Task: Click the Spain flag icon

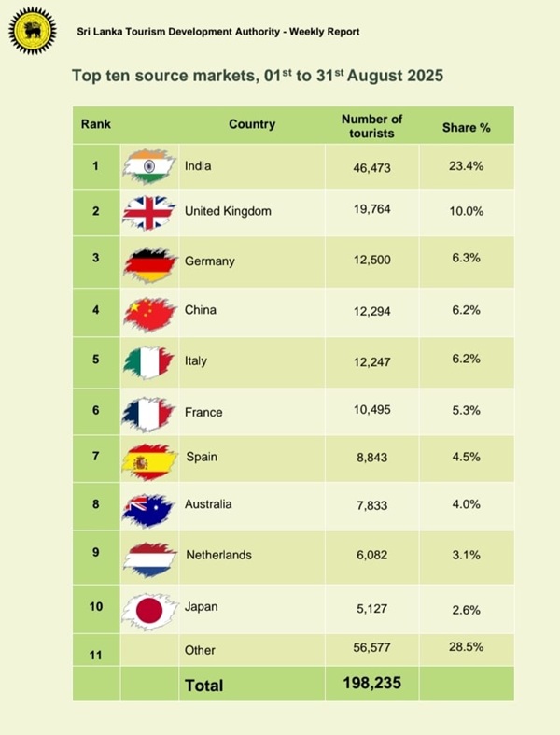Action: click(x=149, y=460)
